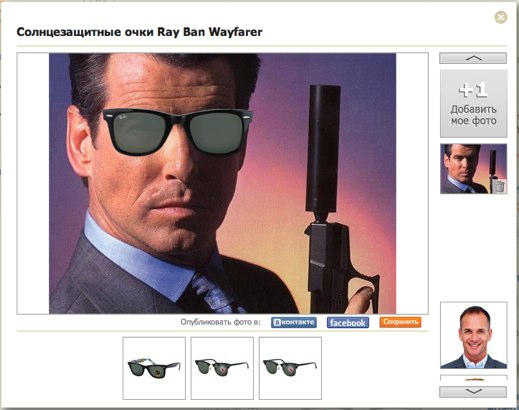Click the orange Сохранить button
This screenshot has width=519, height=410.
(400, 322)
